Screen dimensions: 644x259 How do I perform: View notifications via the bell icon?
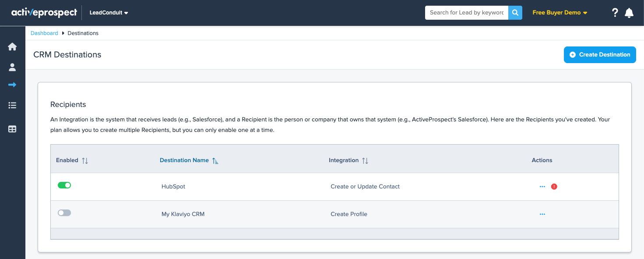(x=629, y=13)
